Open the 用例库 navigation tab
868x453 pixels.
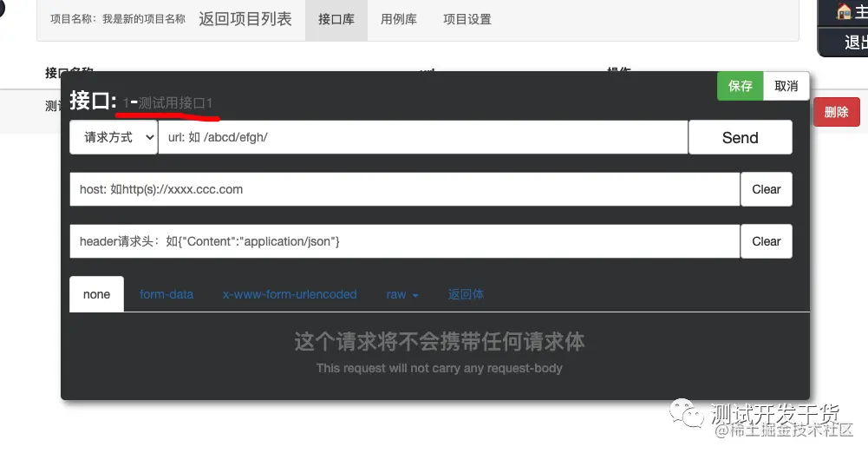coord(399,19)
